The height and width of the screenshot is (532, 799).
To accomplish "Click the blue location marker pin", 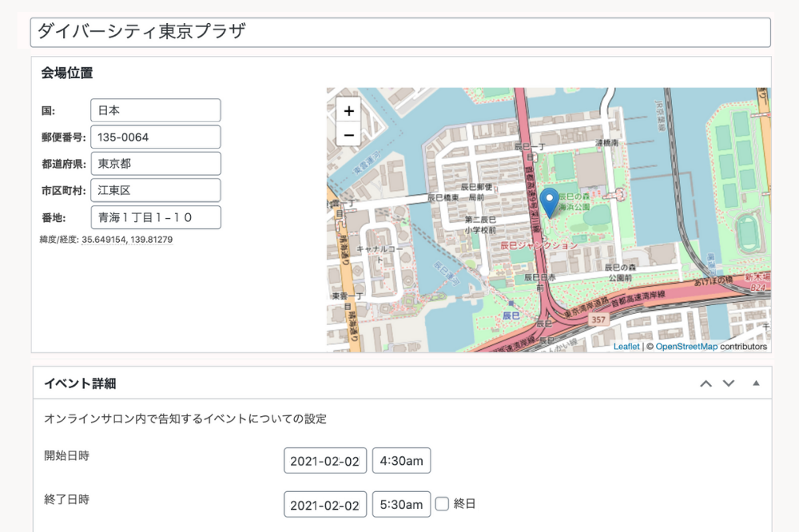I will pyautogui.click(x=549, y=201).
